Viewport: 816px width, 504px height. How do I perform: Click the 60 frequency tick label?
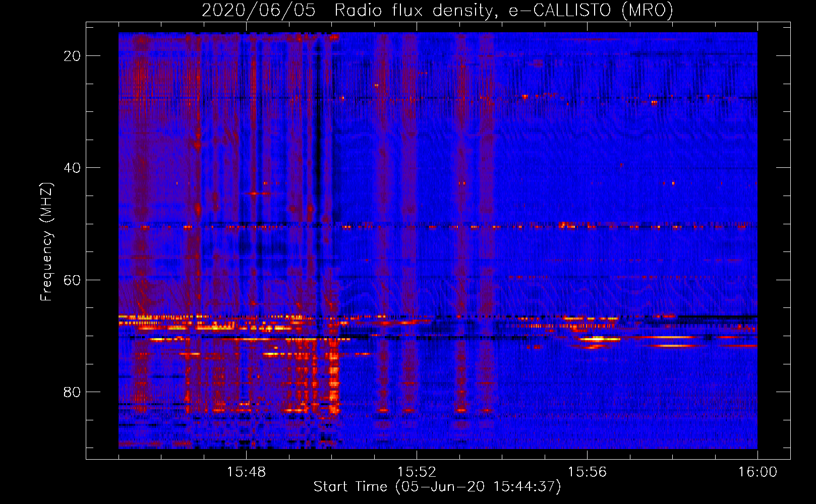pos(72,280)
